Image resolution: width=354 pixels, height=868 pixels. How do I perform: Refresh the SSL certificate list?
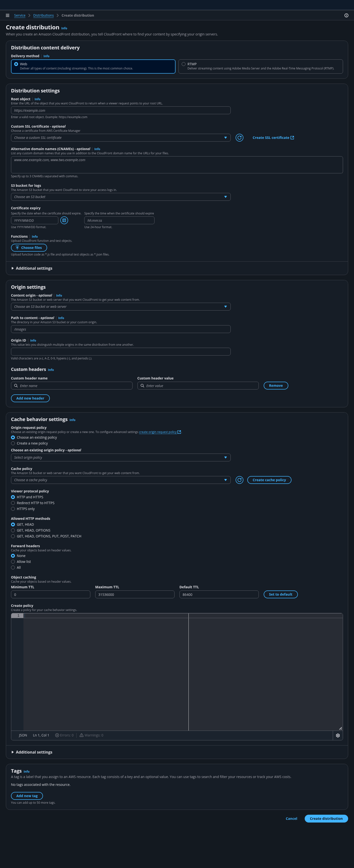coord(239,137)
